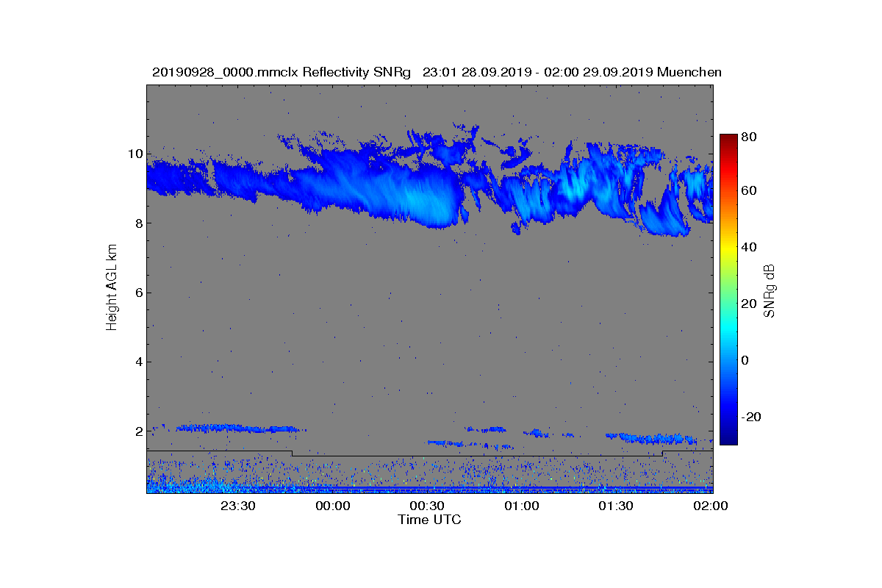
Task: Click the height tick label 4
Action: tap(139, 362)
